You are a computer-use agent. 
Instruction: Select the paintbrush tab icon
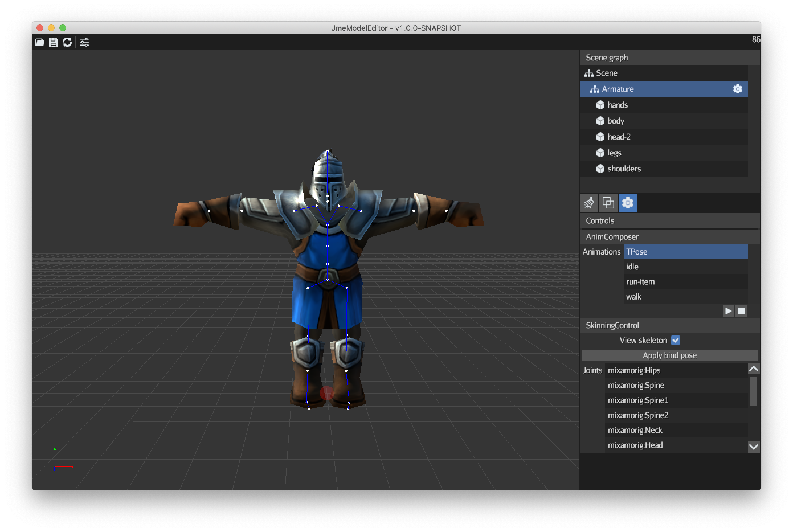(x=589, y=203)
